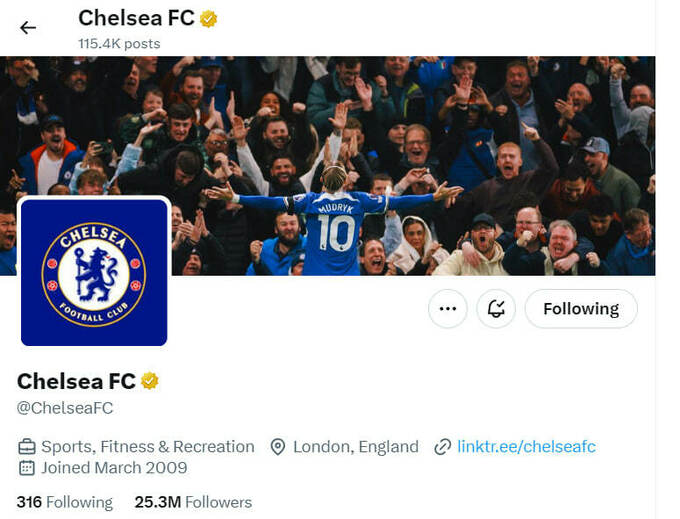Click the link chain icon

(x=442, y=447)
